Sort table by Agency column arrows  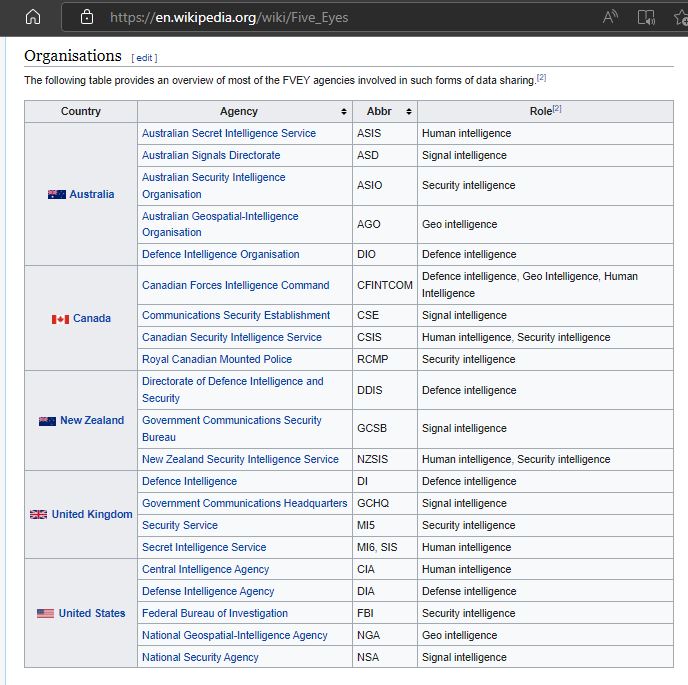344,111
